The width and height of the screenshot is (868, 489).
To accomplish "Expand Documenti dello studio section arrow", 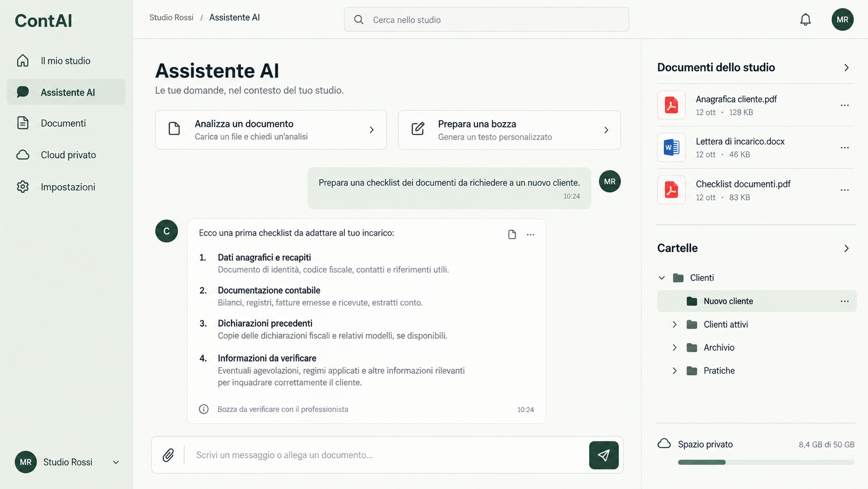I will tap(846, 68).
